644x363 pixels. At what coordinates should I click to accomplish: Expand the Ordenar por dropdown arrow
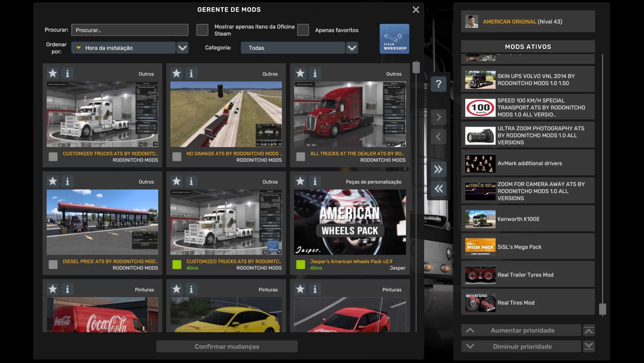182,48
